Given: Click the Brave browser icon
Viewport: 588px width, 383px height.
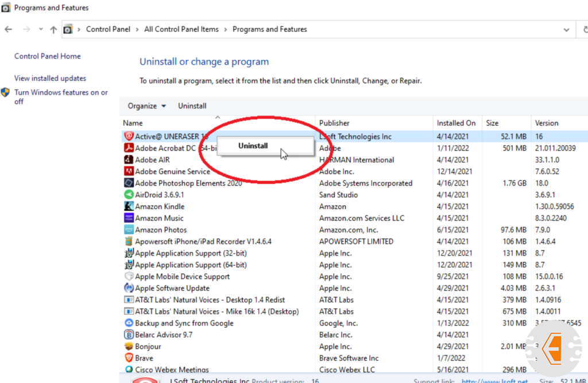Looking at the screenshot, I should click(129, 358).
